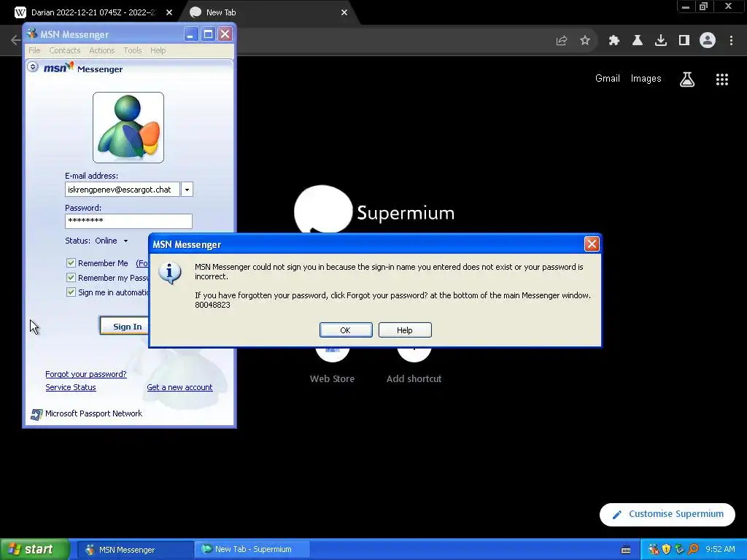Open the Tools menu in MSN Messenger

coord(133,50)
